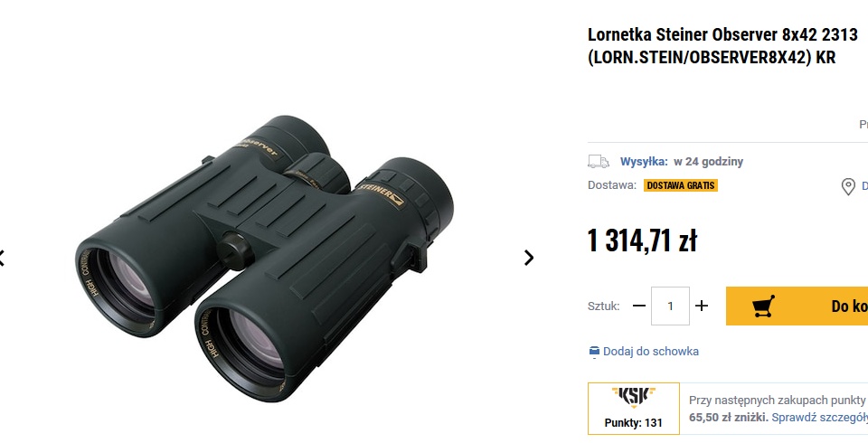Viewport: 868px width, 443px height.
Task: Add product to cart with Do koszyka
Action: [x=797, y=306]
